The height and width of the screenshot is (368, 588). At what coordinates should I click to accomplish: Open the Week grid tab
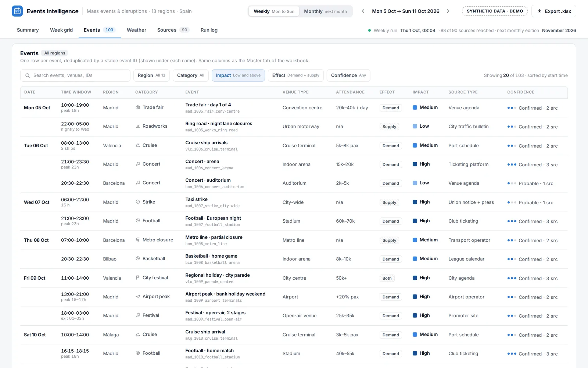pos(61,30)
